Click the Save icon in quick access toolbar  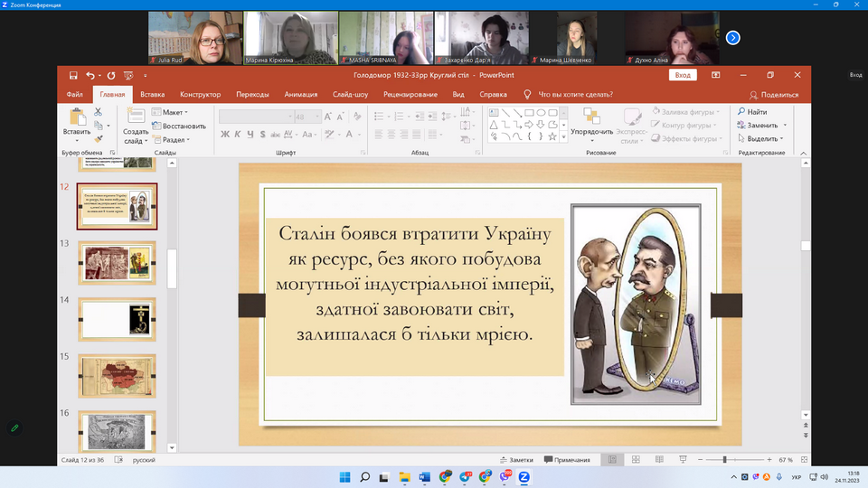[73, 76]
